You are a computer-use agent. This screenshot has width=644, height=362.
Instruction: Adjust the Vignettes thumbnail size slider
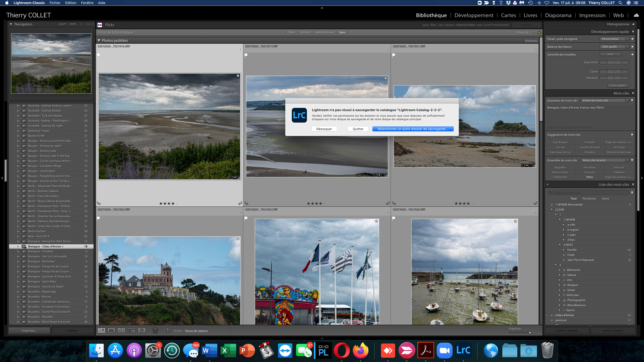tap(530, 332)
